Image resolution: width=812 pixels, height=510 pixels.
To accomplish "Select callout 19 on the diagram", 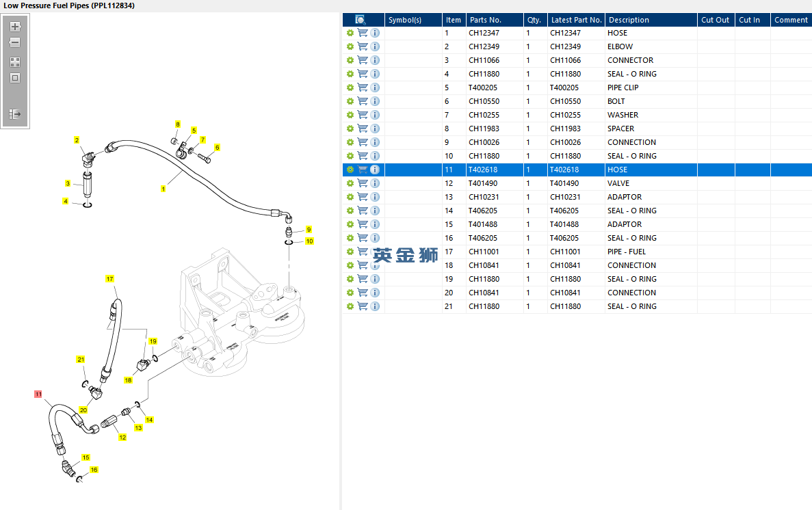I will [153, 341].
